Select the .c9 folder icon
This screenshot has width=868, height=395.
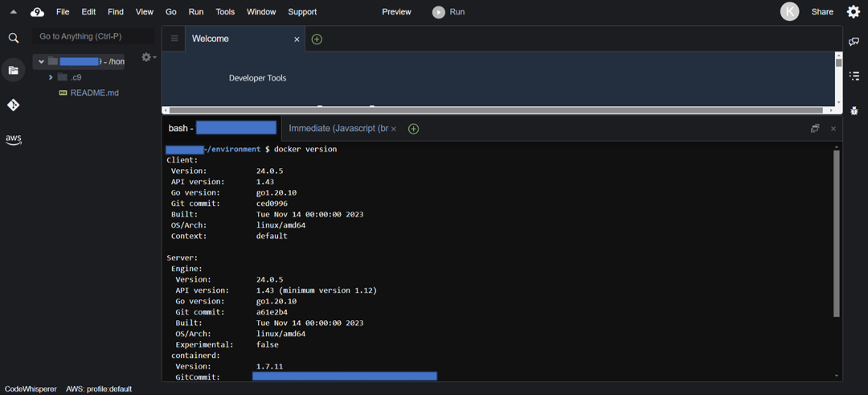pyautogui.click(x=63, y=77)
